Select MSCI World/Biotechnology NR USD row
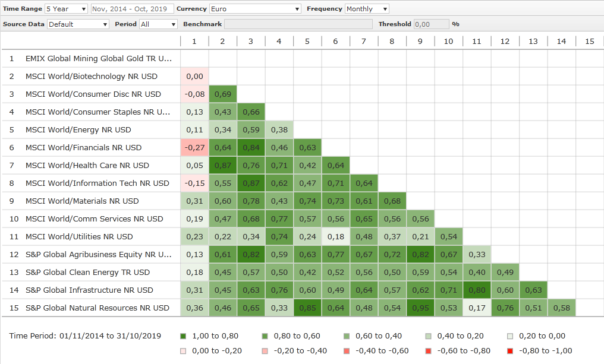604x364 pixels. 92,77
